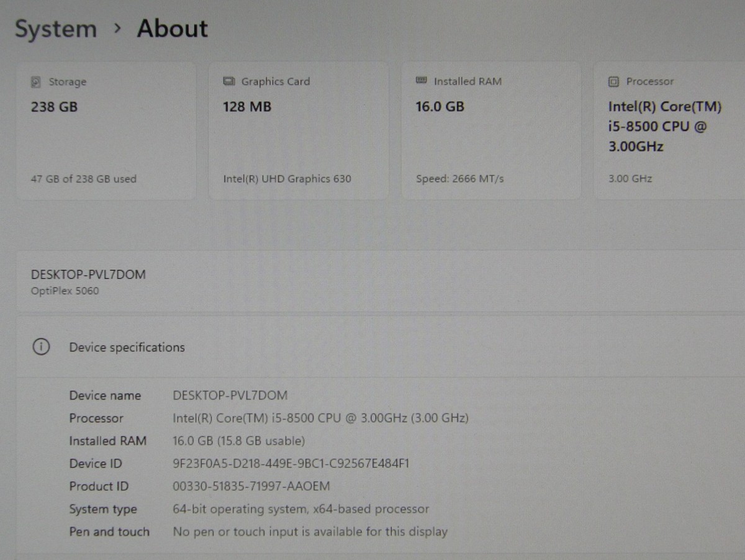Click the '128 MB' graphics value
This screenshot has width=745, height=560.
coord(247,107)
